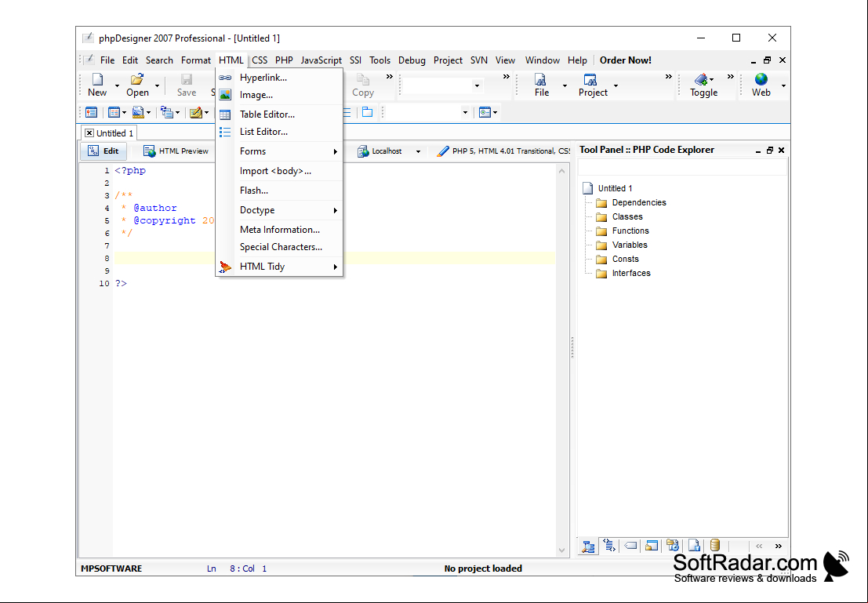Click the first icon on the second toolbar row
868x603 pixels.
pos(91,112)
